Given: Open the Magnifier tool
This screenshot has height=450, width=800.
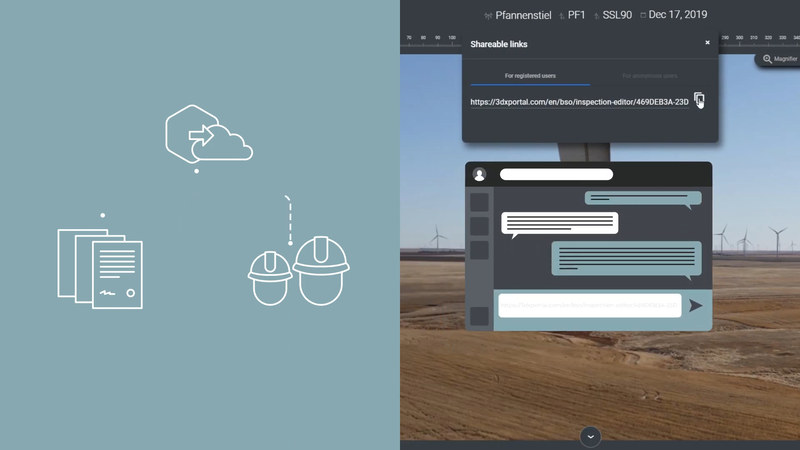Looking at the screenshot, I should click(780, 59).
